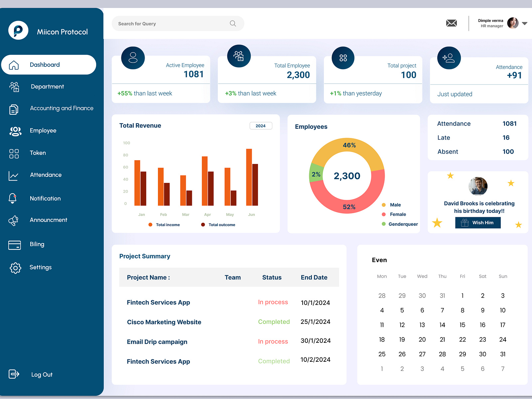Image resolution: width=532 pixels, height=399 pixels.
Task: Open Settings via the gear icon
Action: point(15,268)
